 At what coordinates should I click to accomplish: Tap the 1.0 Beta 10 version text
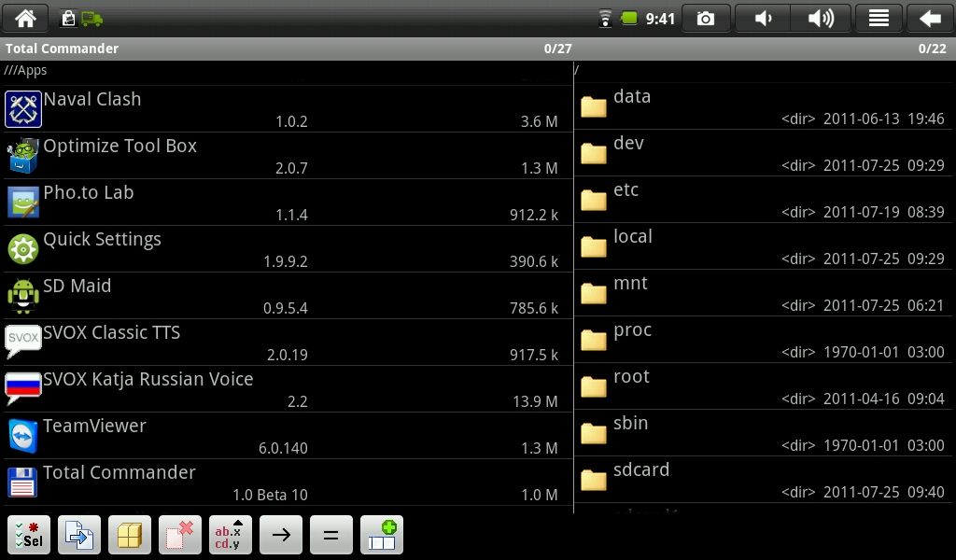point(270,495)
